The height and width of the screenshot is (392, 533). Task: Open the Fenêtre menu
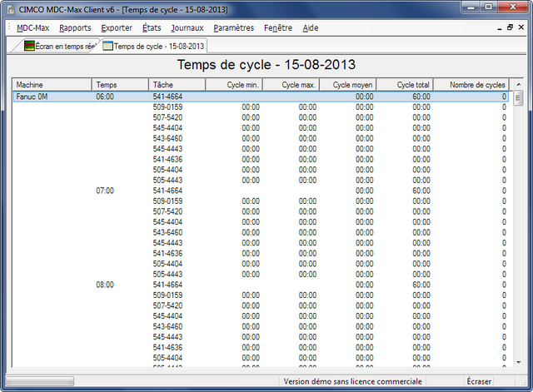278,27
